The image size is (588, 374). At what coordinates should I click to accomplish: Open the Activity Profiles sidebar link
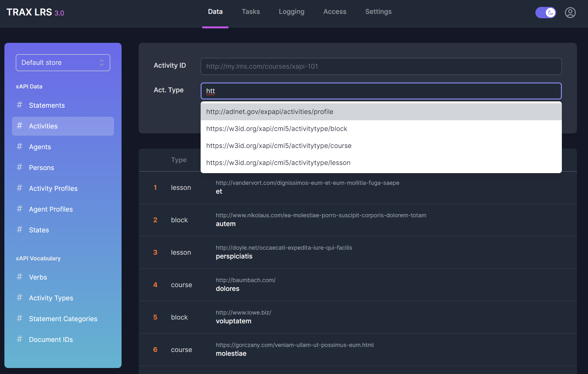click(x=53, y=188)
